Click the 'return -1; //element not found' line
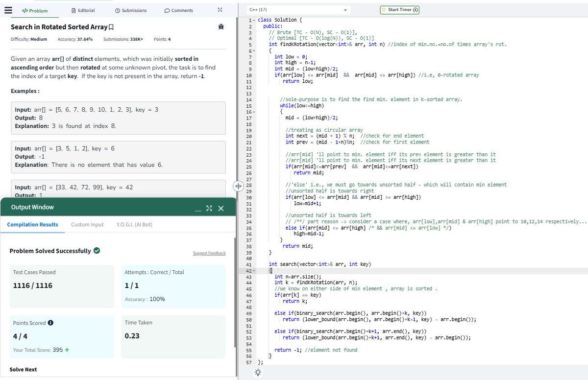Viewport: 588px width, 380px height. pyautogui.click(x=316, y=350)
